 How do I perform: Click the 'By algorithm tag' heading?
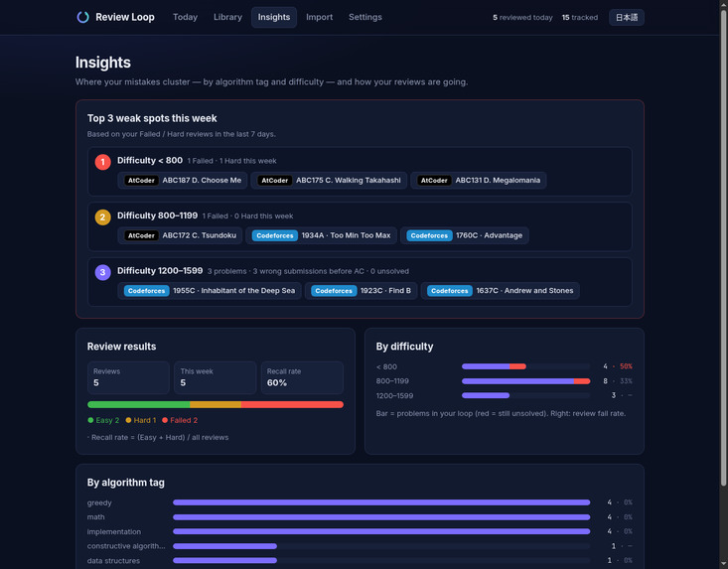point(125,483)
